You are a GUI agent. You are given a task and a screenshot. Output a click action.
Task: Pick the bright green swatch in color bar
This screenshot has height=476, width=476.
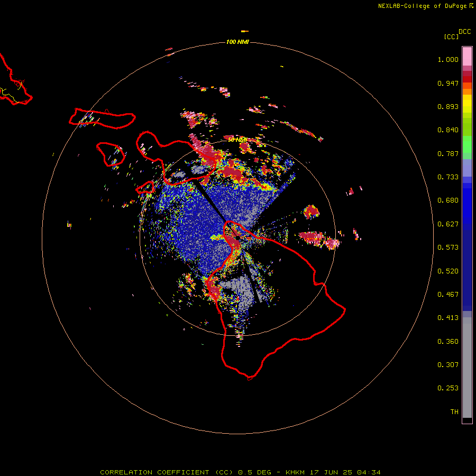pos(467,144)
